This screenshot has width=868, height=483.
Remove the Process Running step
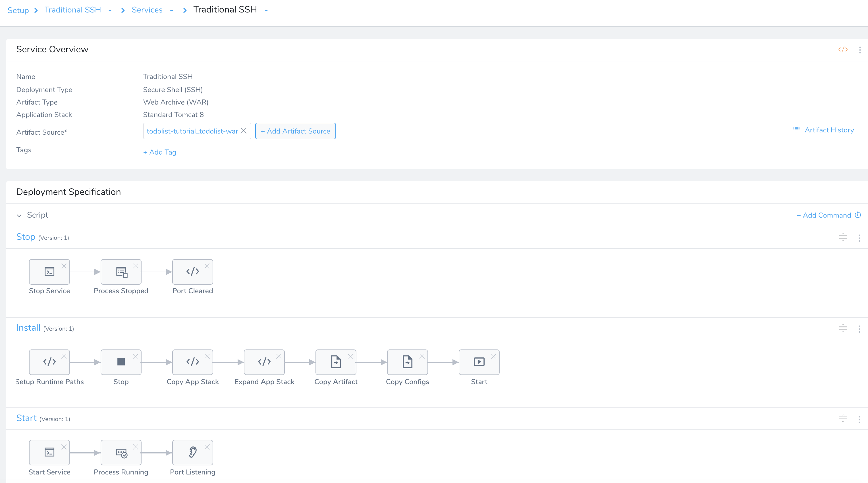pos(136,447)
